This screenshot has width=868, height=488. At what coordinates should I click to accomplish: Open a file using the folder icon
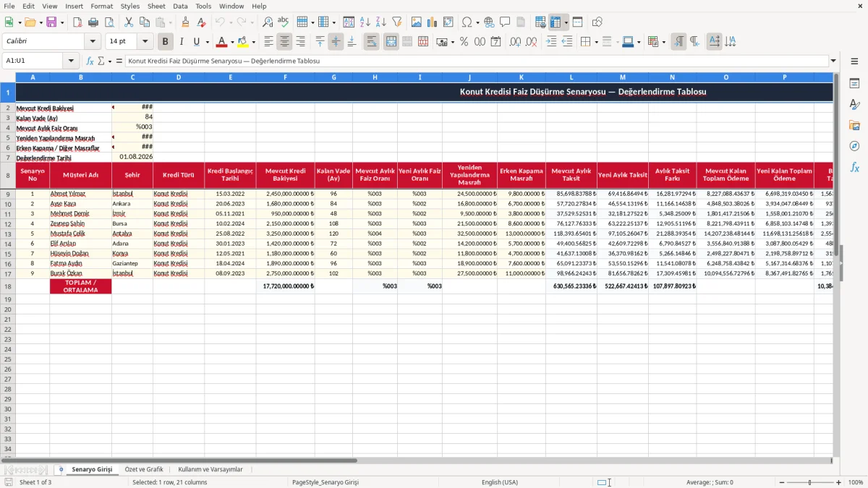(x=29, y=22)
